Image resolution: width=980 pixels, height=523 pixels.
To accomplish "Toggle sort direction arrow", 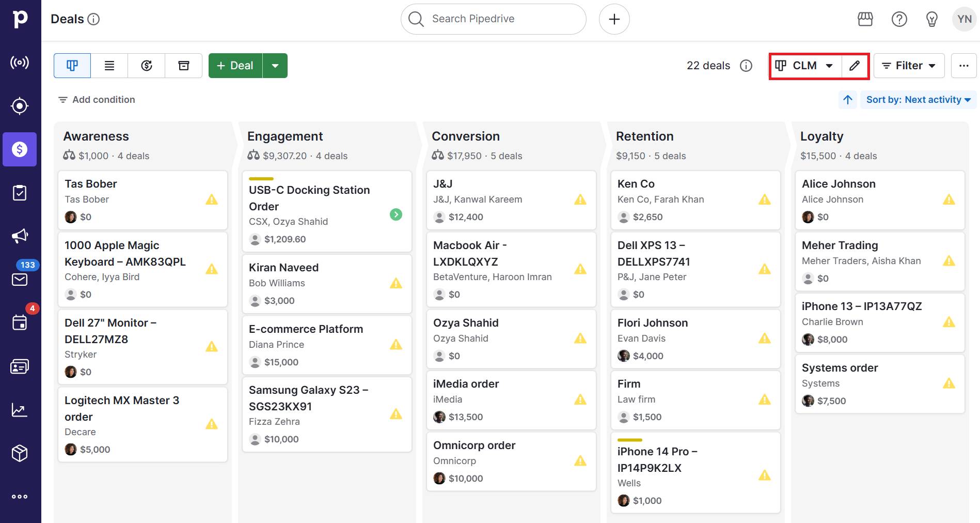I will pyautogui.click(x=848, y=100).
